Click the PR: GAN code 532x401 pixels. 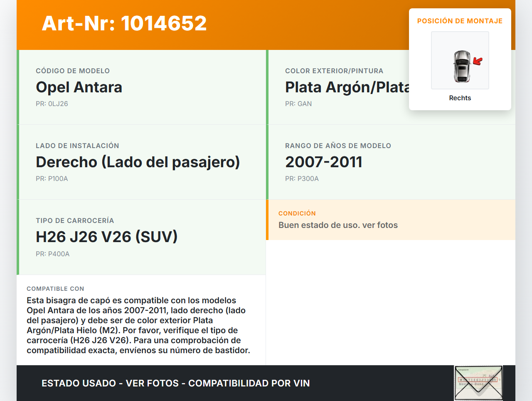[x=298, y=104]
